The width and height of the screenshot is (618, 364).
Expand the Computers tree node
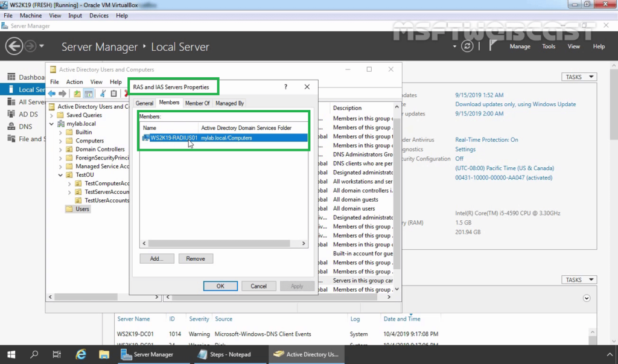coord(60,141)
